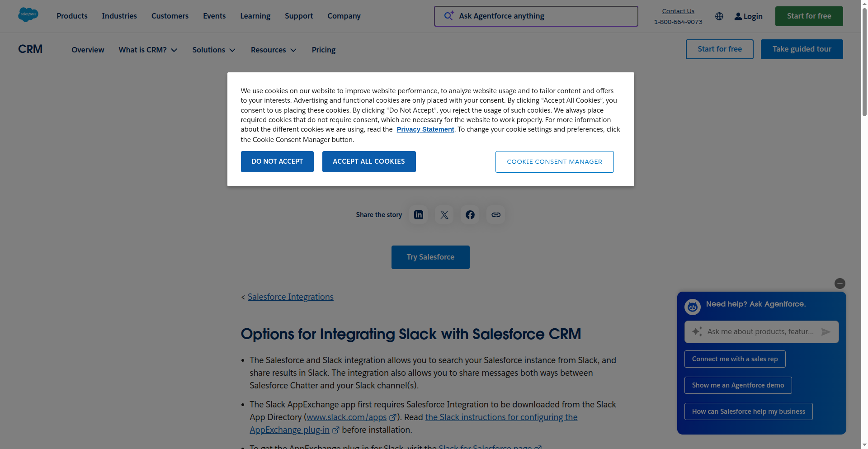Share the story on LinkedIn

418,215
